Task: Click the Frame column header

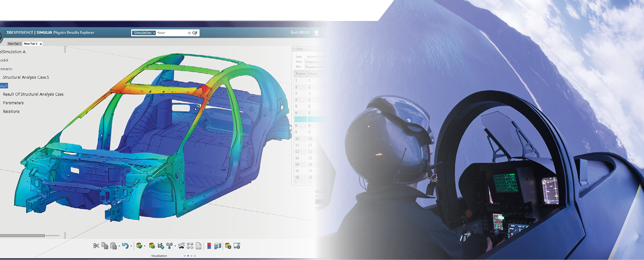Action: 301,73
